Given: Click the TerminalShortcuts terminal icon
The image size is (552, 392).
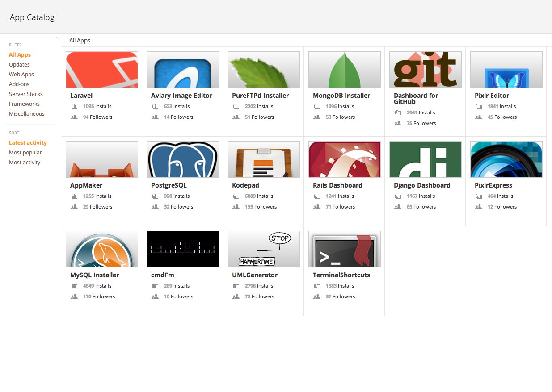Looking at the screenshot, I should [x=345, y=249].
